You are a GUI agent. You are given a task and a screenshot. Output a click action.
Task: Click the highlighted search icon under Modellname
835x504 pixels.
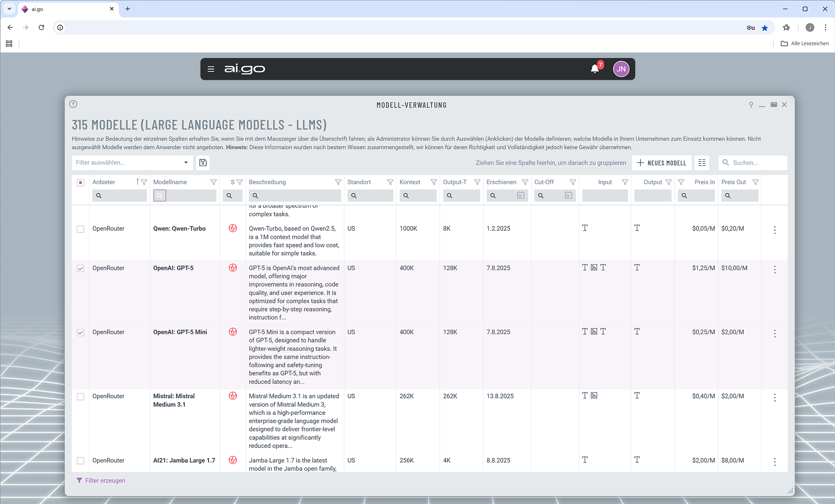pyautogui.click(x=160, y=196)
